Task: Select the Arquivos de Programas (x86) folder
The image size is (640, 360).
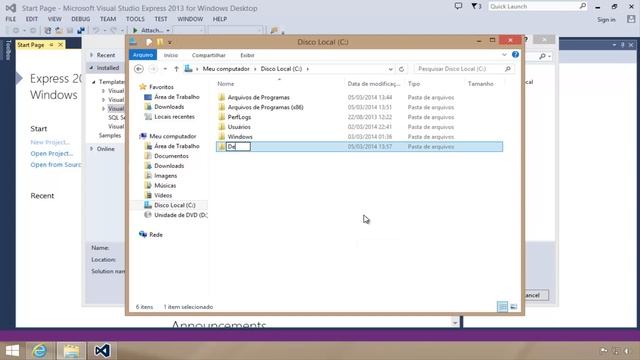Action: click(x=265, y=107)
